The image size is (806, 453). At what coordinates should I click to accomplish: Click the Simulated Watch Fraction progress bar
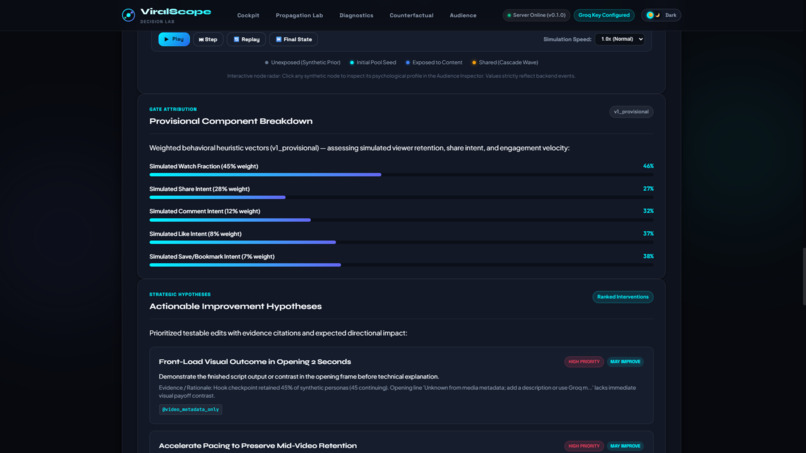pos(401,175)
